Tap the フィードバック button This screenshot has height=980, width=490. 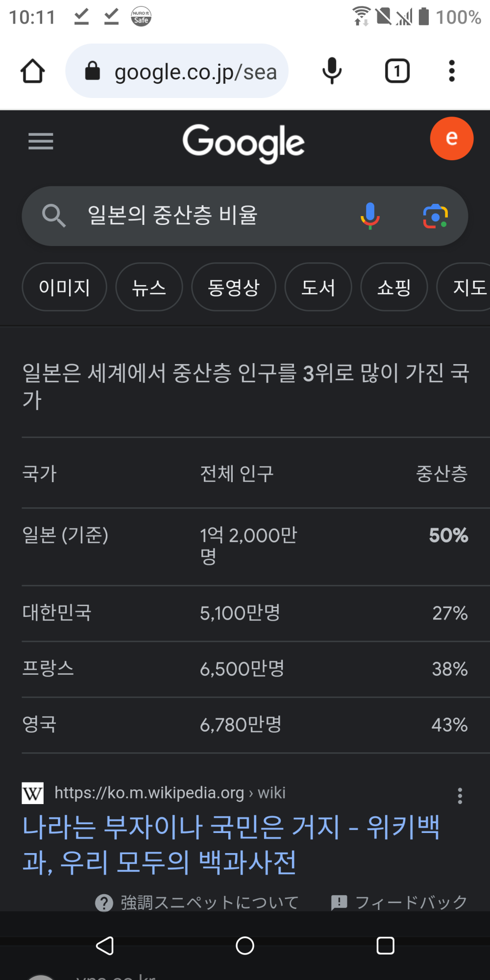[399, 902]
